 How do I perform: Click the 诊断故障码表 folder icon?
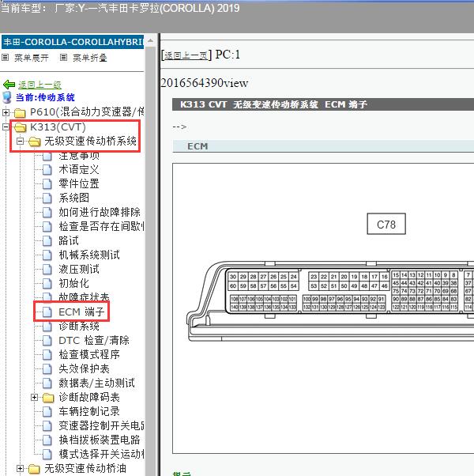(48, 398)
